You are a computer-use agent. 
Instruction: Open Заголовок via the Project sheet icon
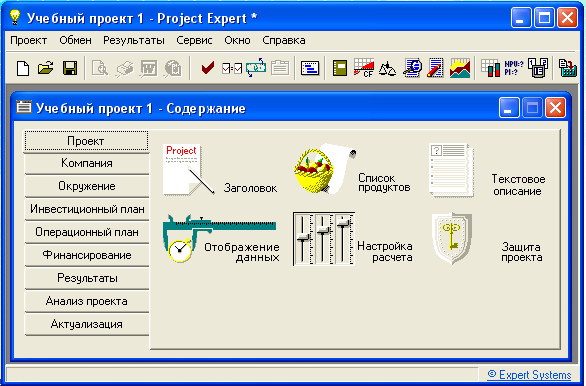(188, 170)
